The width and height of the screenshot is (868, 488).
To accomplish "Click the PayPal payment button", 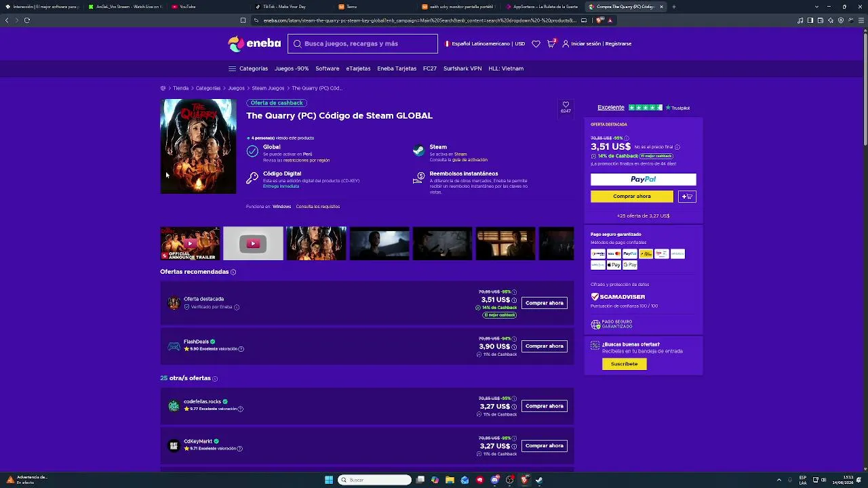I will 644,180.
